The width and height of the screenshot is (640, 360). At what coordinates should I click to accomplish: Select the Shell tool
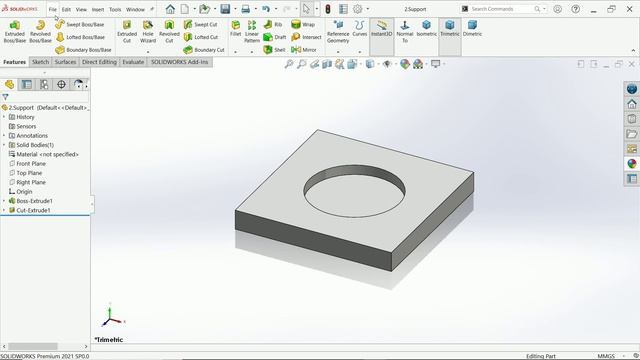(274, 50)
